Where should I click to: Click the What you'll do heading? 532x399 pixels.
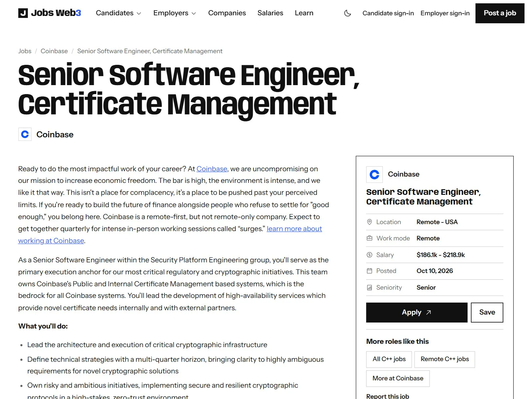pos(43,326)
